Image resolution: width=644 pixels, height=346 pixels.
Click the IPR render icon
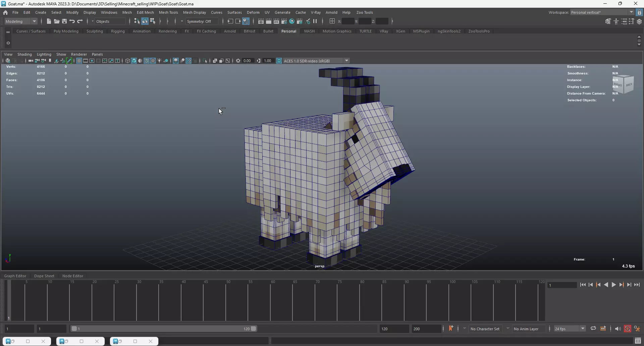click(x=276, y=21)
